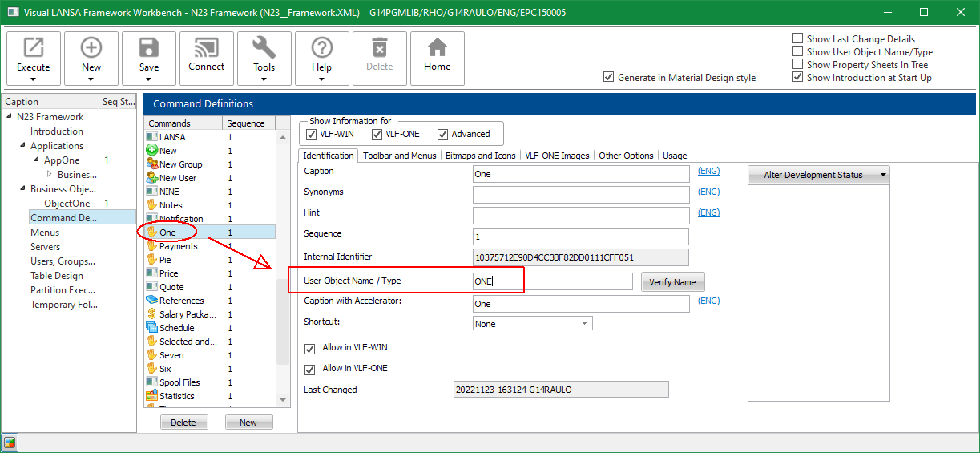The height and width of the screenshot is (453, 980).
Task: Click the green New command icon
Action: (151, 151)
